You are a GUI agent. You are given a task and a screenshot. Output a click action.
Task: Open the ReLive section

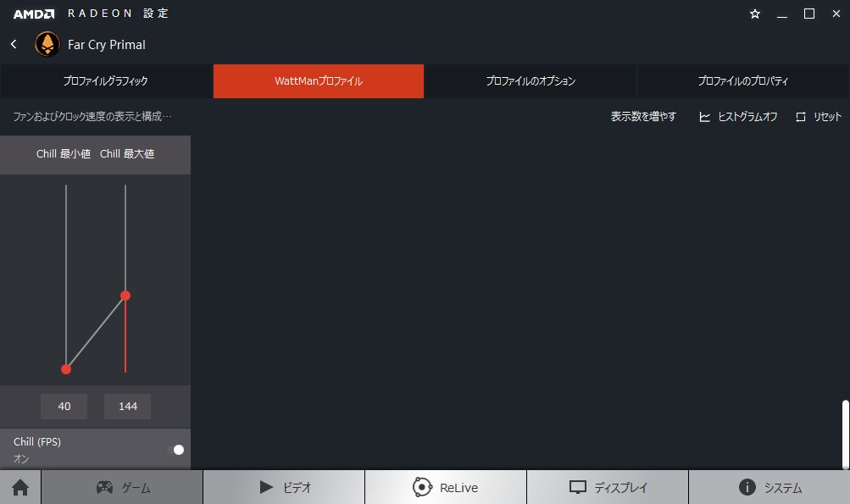click(x=446, y=488)
